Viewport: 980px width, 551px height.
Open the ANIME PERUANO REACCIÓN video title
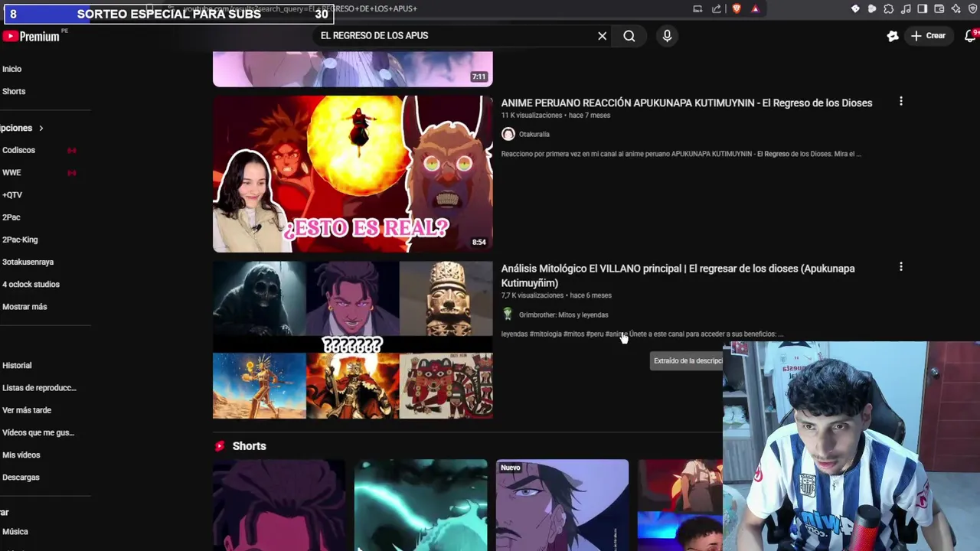[687, 103]
